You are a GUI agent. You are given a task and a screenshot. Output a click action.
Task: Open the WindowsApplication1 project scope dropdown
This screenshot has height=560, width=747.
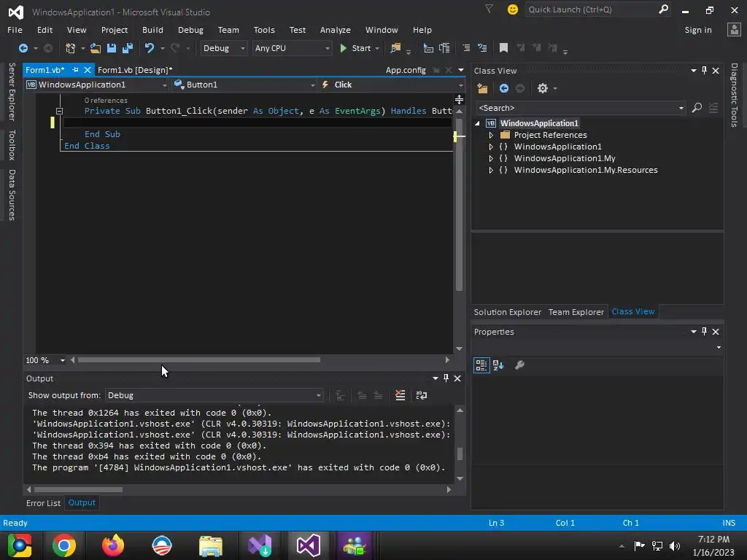coord(97,85)
